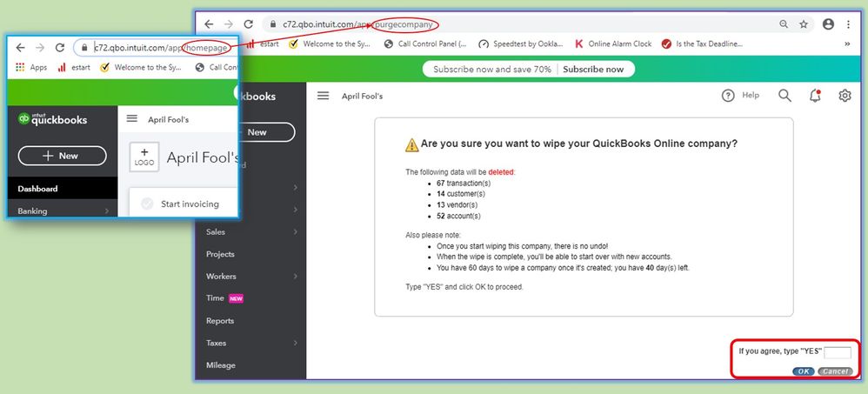Click New button in left window sidebar

coord(62,156)
